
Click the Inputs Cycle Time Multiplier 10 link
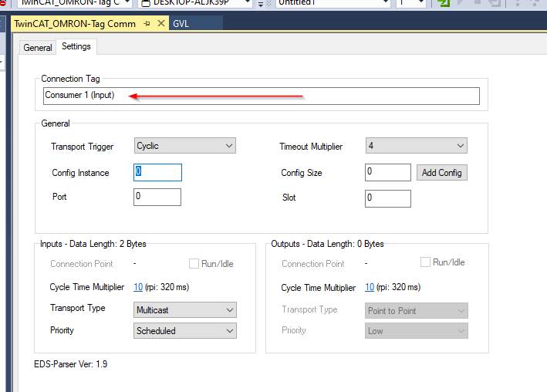pyautogui.click(x=138, y=287)
